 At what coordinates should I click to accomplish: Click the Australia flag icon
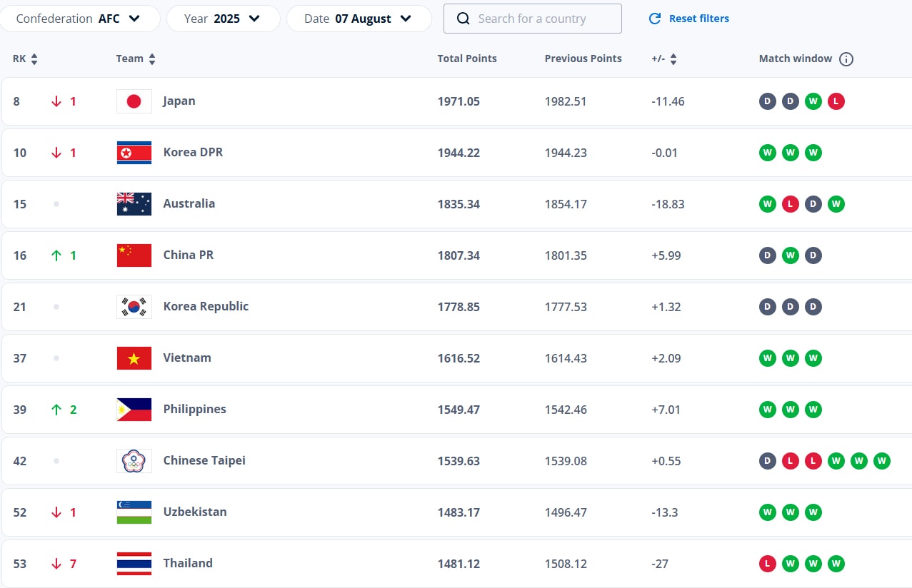point(134,204)
